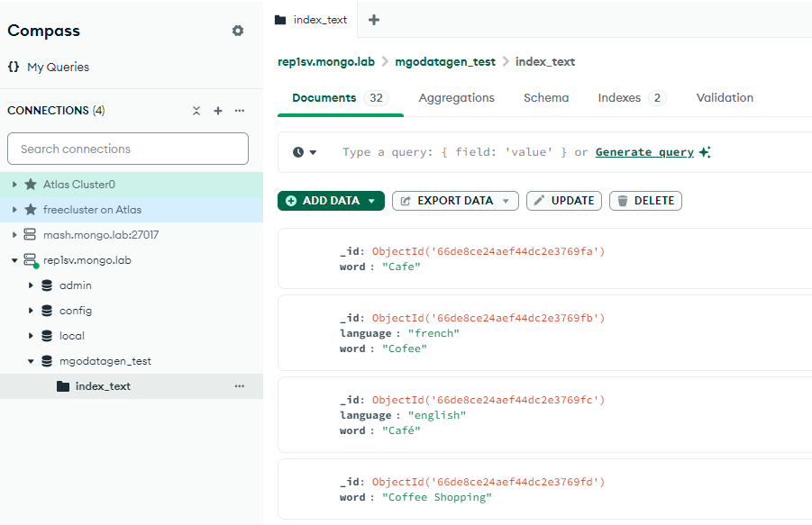Click the star icon for Atlas Cluster0

pyautogui.click(x=31, y=184)
